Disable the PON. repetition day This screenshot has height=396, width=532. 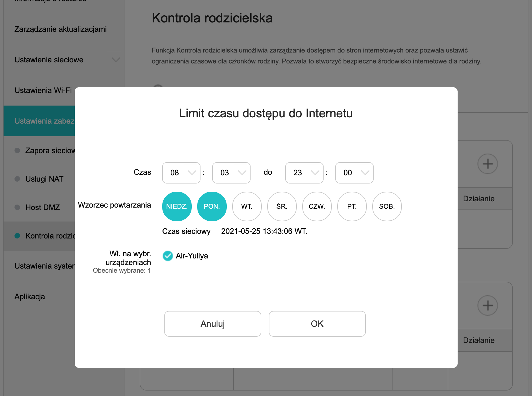(x=212, y=206)
